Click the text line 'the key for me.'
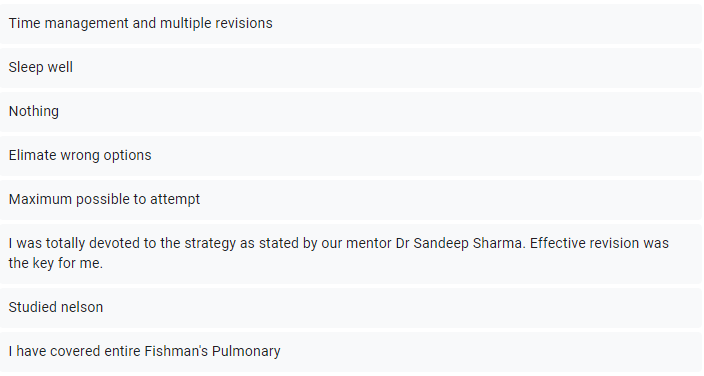The height and width of the screenshot is (376, 704). pos(56,263)
